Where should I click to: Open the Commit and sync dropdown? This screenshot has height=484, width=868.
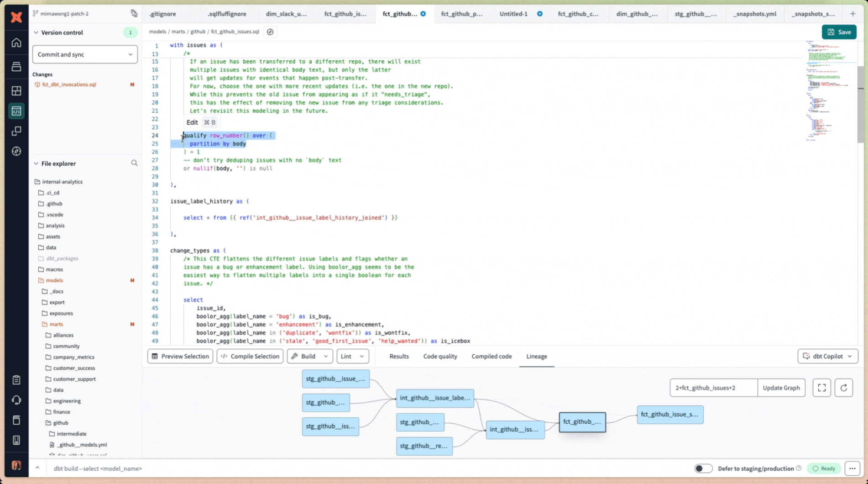pos(85,54)
